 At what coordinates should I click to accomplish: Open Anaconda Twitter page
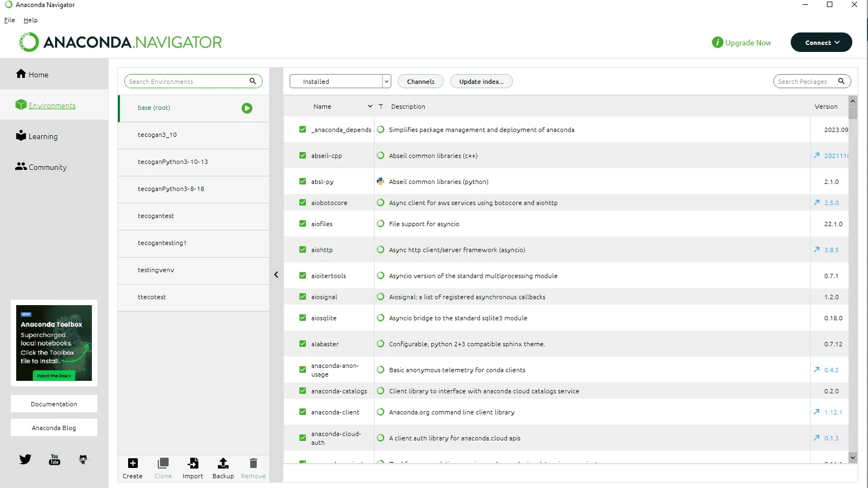click(x=25, y=459)
